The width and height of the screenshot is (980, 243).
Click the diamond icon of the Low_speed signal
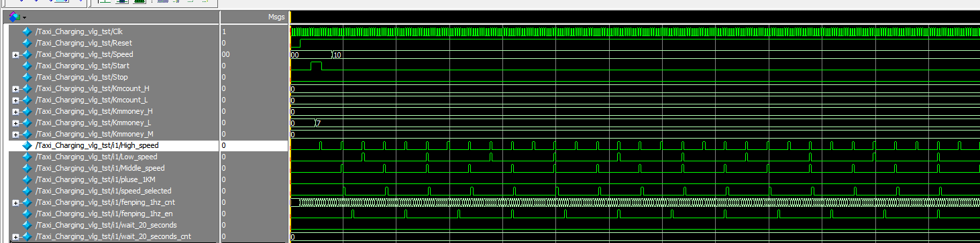tap(27, 157)
